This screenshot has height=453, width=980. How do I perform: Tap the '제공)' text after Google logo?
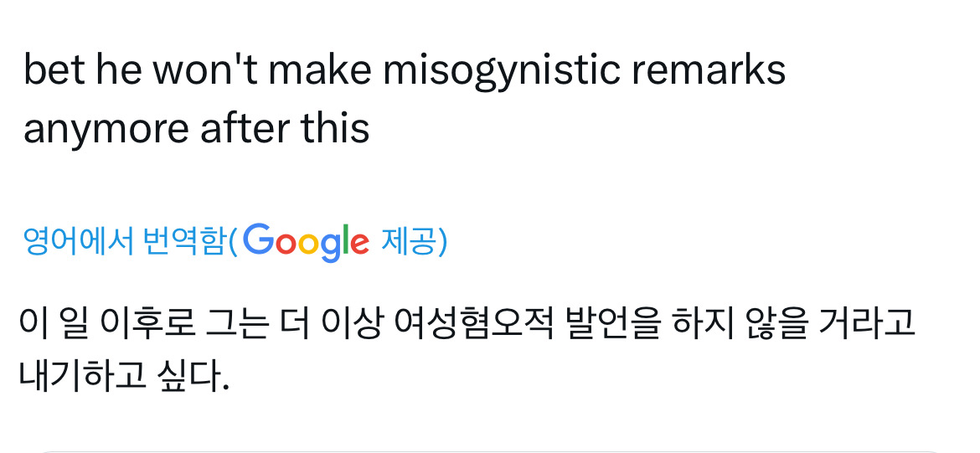click(414, 242)
